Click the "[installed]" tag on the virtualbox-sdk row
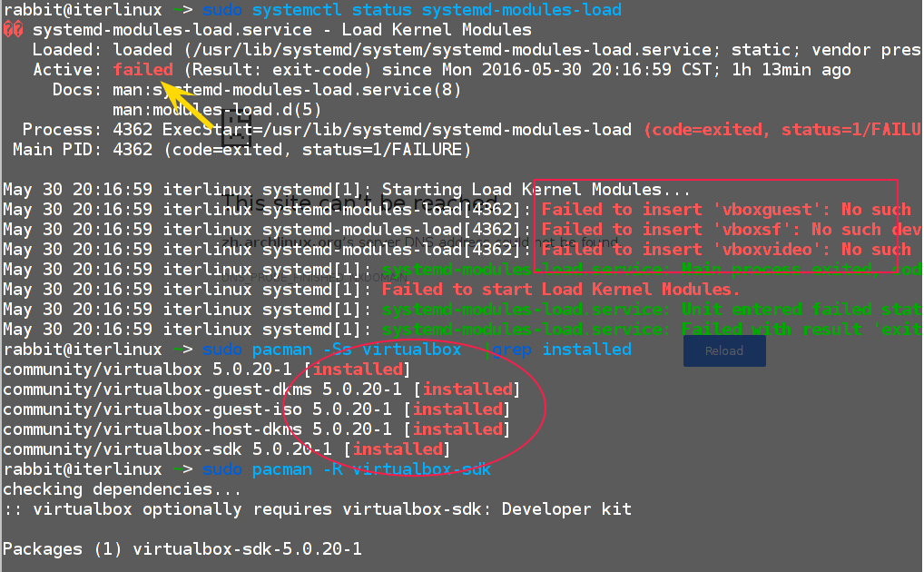 coord(398,450)
